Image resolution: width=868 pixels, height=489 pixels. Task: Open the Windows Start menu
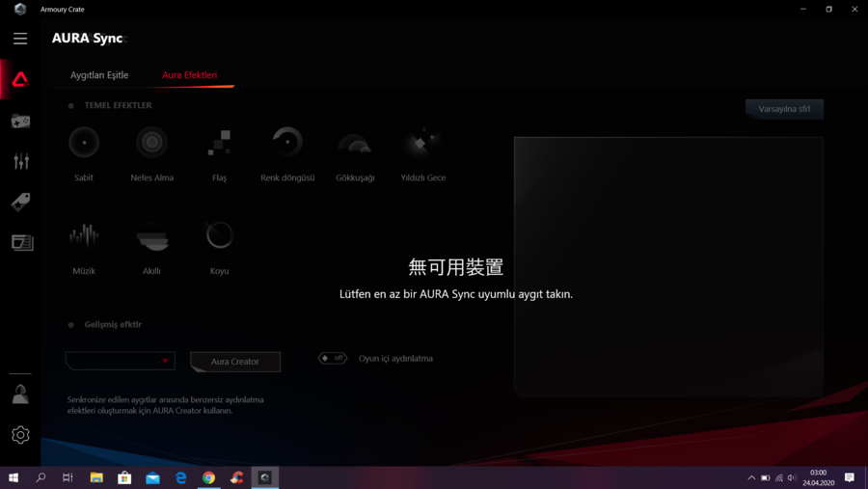(14, 477)
